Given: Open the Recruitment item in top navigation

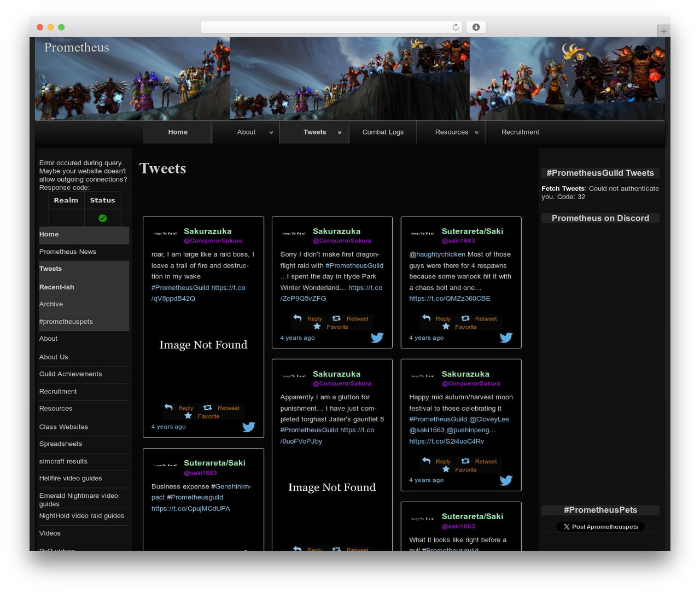Looking at the screenshot, I should pos(520,132).
